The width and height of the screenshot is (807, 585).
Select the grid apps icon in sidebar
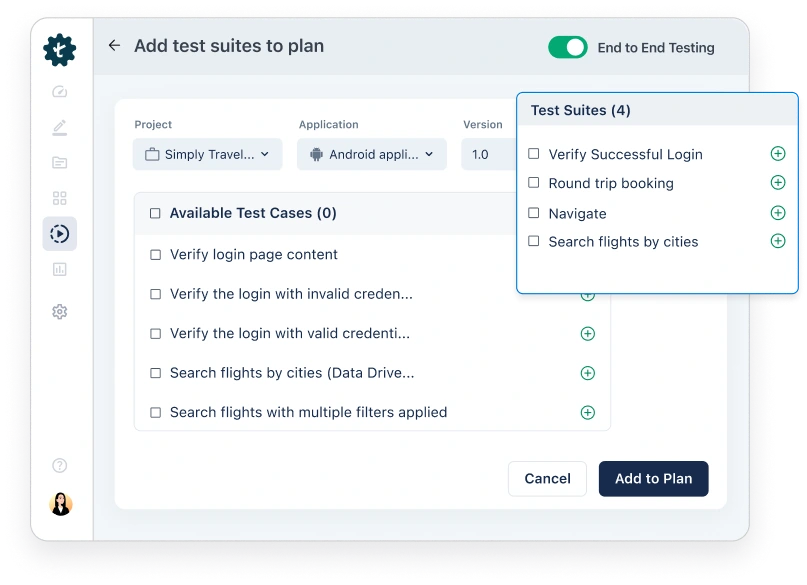coord(59,197)
